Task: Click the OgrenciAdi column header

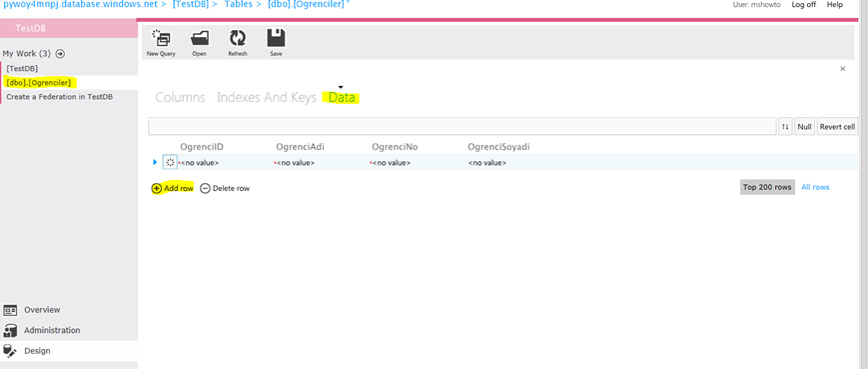Action: [300, 147]
